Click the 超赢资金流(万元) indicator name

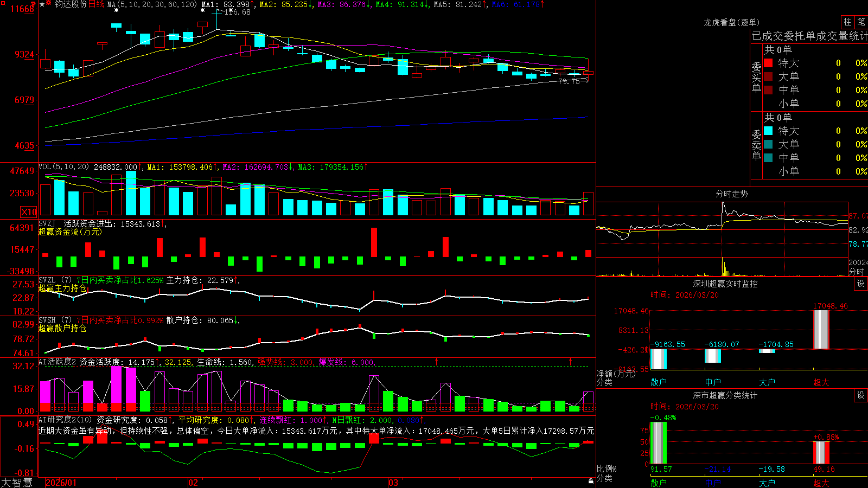pos(70,232)
